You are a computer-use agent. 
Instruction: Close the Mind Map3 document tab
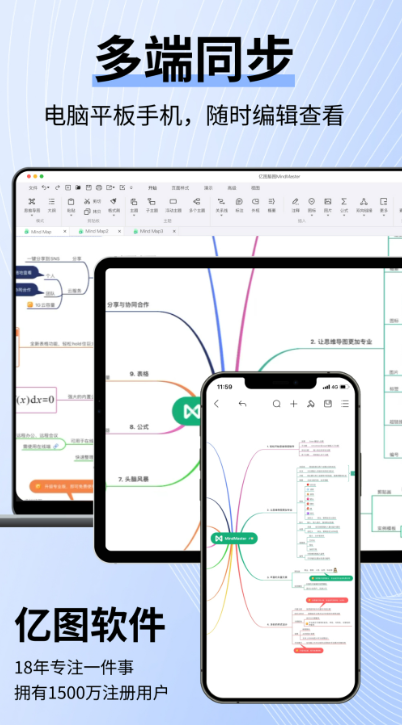[x=174, y=231]
